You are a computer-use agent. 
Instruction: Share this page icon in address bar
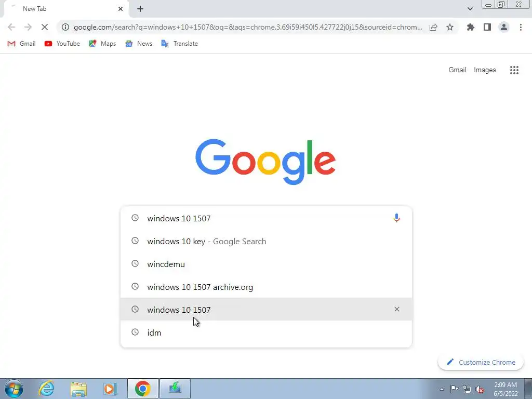(x=433, y=27)
